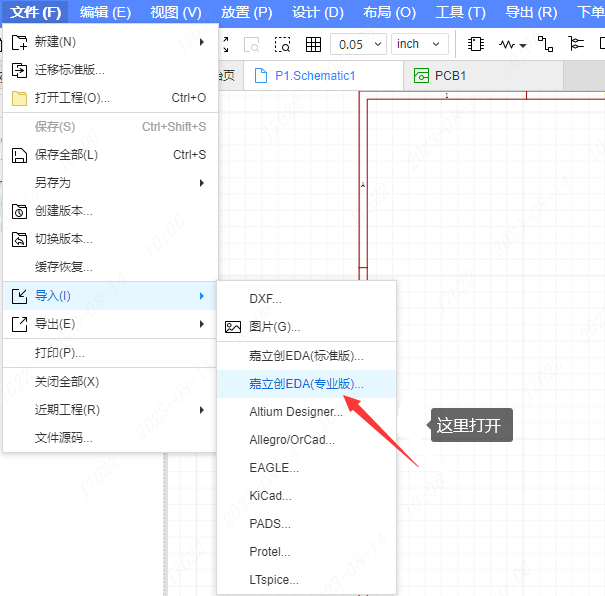
Task: Choose 保存(S) menu entry
Action: click(110, 127)
